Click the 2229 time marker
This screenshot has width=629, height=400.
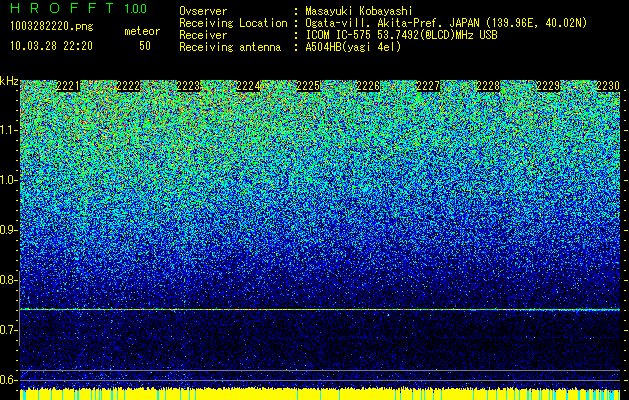[548, 86]
